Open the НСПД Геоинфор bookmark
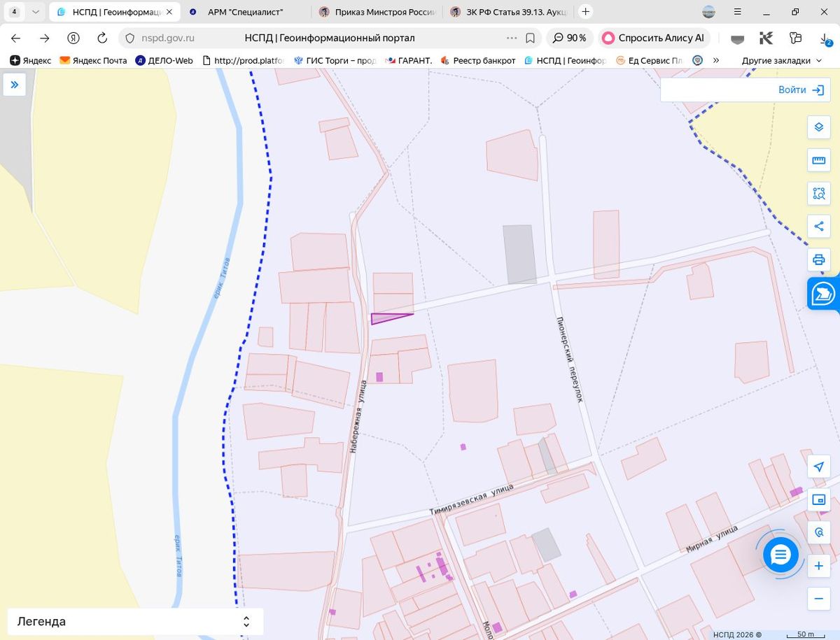This screenshot has width=840, height=640. pyautogui.click(x=565, y=61)
